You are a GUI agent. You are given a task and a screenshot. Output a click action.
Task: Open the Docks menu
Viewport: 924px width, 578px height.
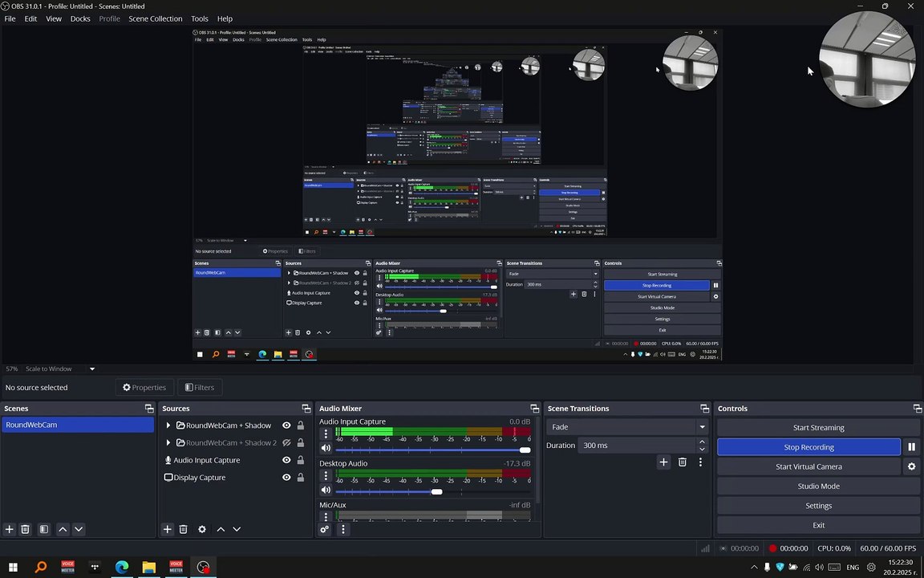pyautogui.click(x=80, y=19)
